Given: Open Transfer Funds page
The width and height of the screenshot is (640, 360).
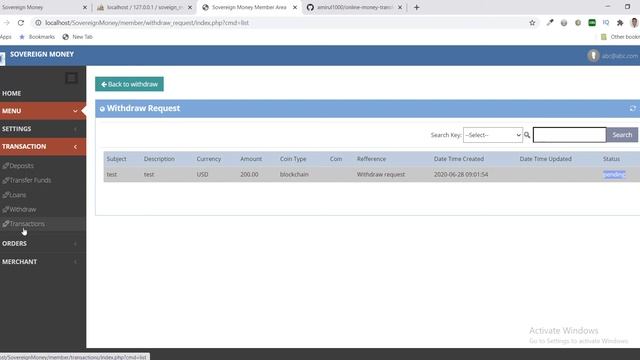Looking at the screenshot, I should 30,180.
